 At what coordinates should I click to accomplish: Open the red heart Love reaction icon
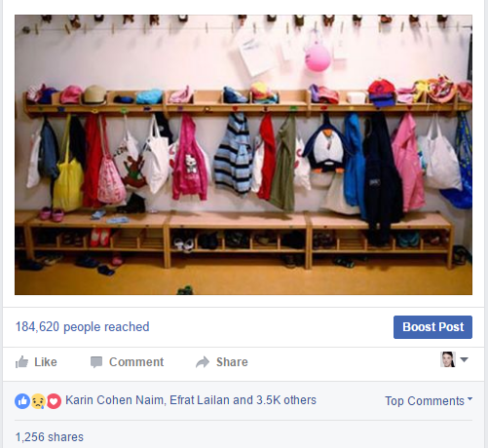point(54,401)
